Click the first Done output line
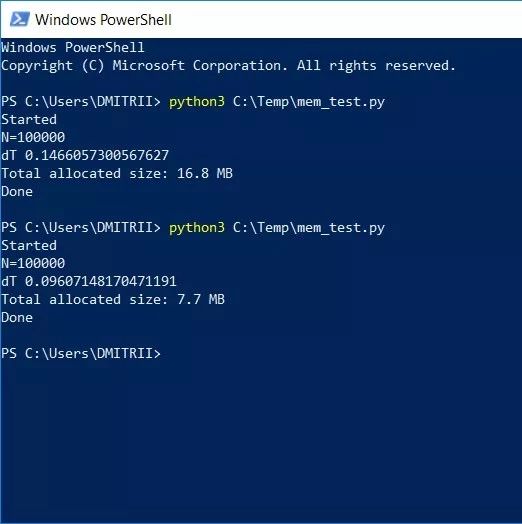522x524 pixels. point(17,191)
